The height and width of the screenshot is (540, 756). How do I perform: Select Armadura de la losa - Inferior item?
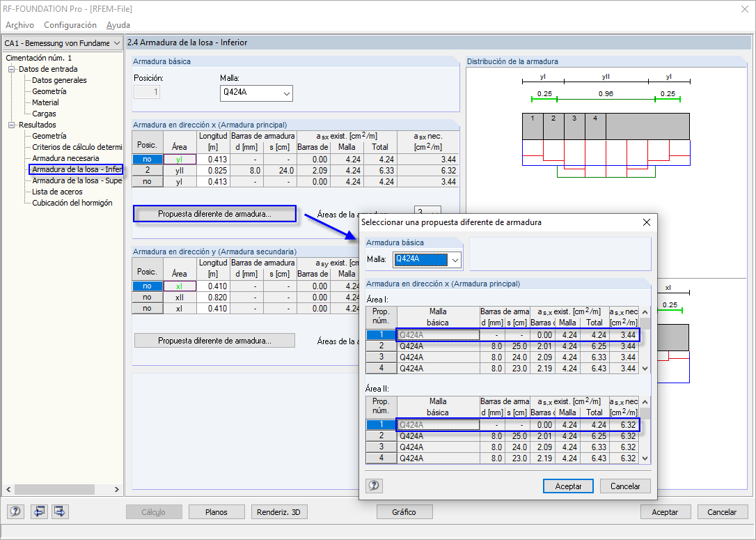pyautogui.click(x=77, y=169)
